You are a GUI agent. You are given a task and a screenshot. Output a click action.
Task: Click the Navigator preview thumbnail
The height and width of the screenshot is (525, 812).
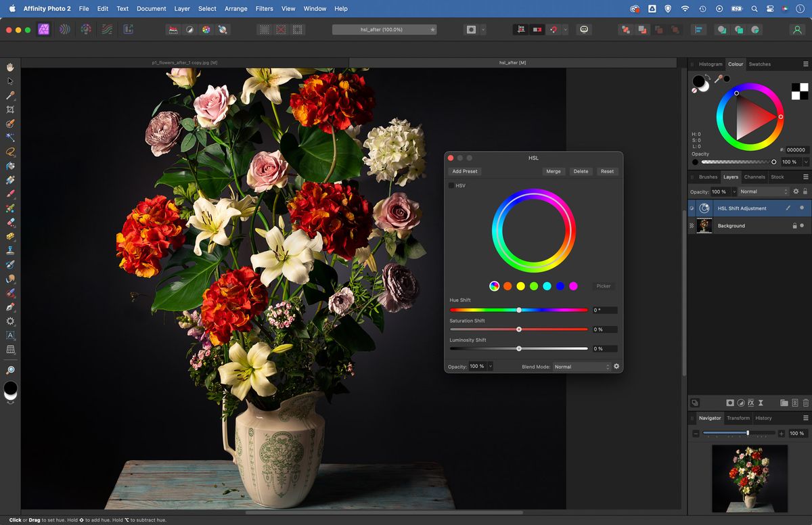coord(750,477)
